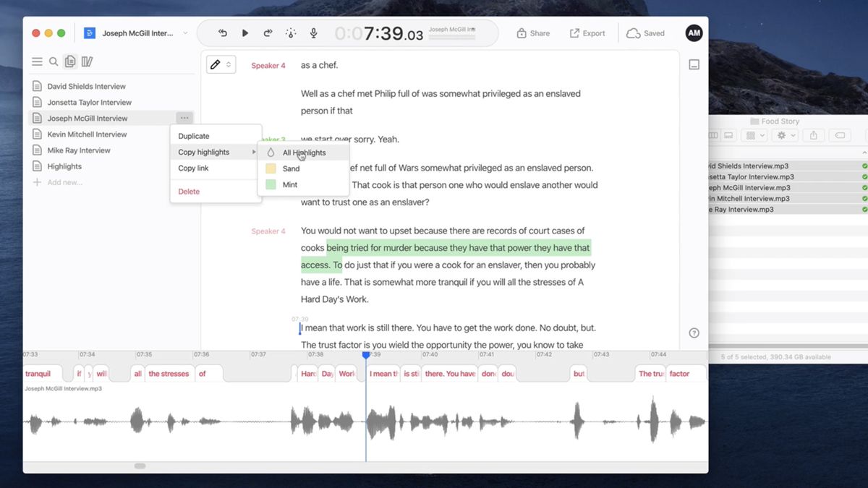868x488 pixels.
Task: Click the Share button
Action: pos(533,33)
